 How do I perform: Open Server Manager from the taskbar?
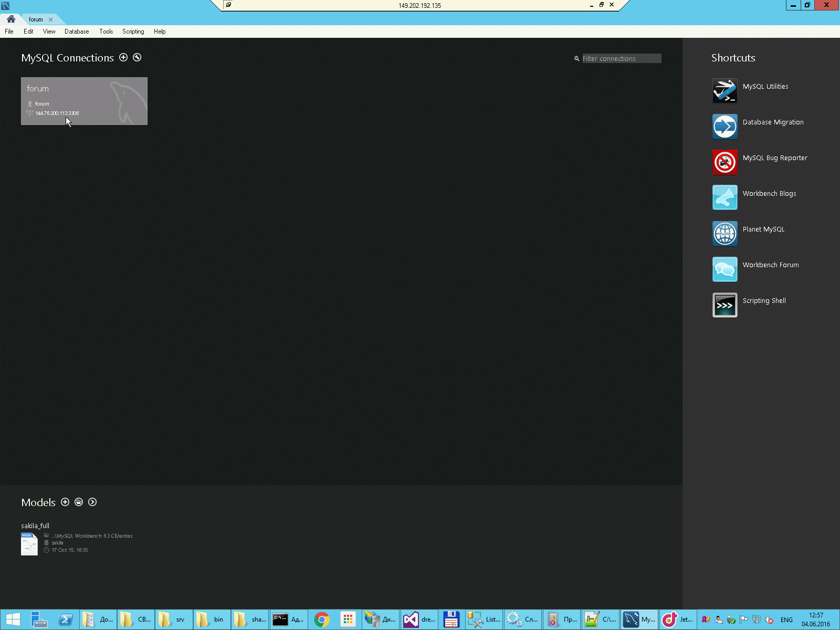pos(39,620)
